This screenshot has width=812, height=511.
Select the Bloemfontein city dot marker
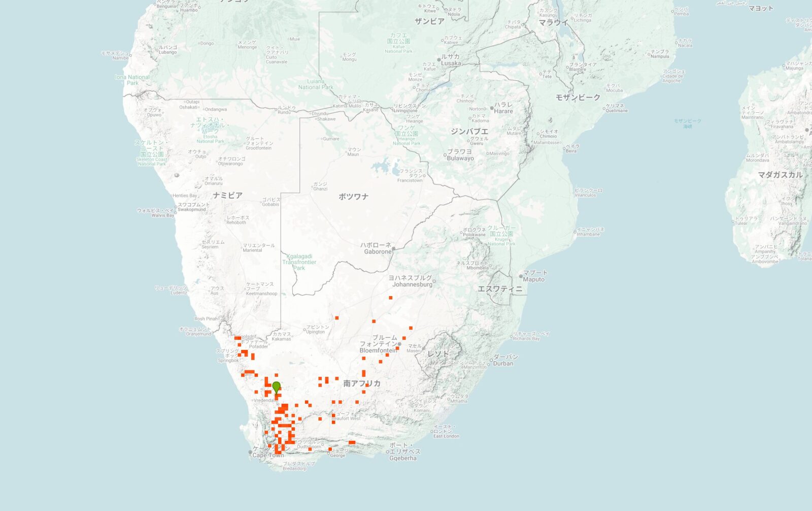click(400, 344)
